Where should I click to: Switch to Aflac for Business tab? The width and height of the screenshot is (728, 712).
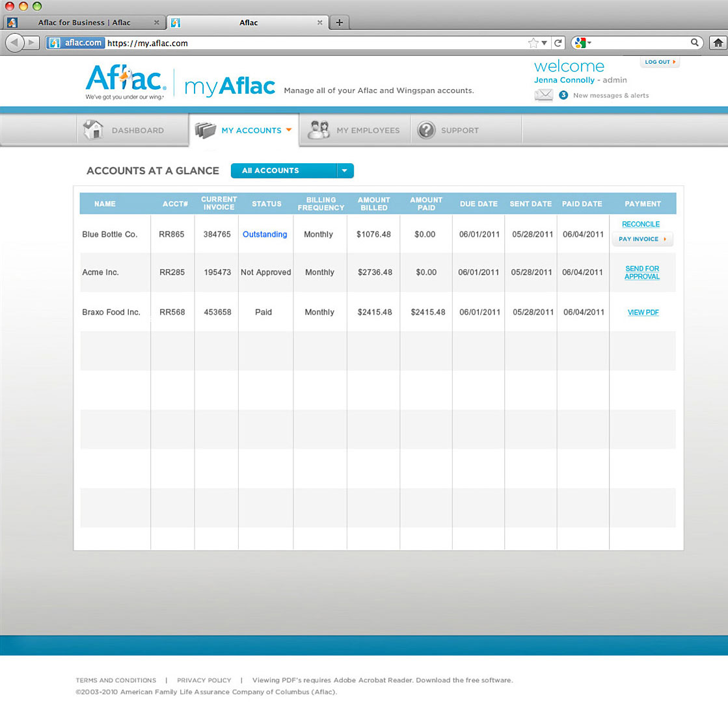(x=84, y=22)
